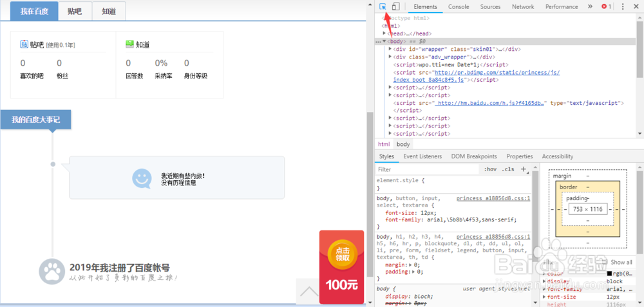This screenshot has height=307, width=644.
Task: Click the 753 × 1116 content box
Action: pyautogui.click(x=587, y=209)
